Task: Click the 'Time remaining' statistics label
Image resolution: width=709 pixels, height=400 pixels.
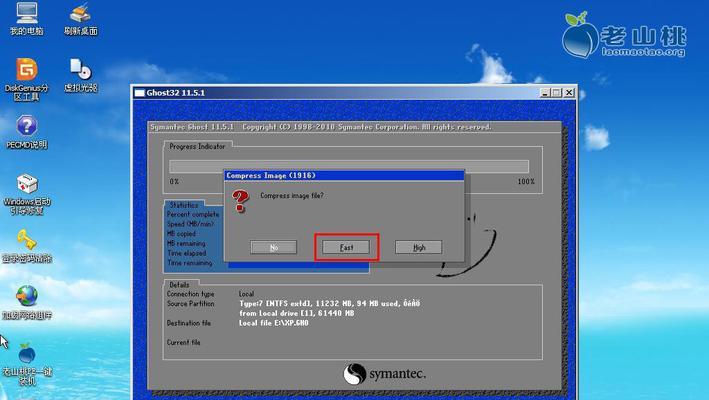Action: click(189, 263)
